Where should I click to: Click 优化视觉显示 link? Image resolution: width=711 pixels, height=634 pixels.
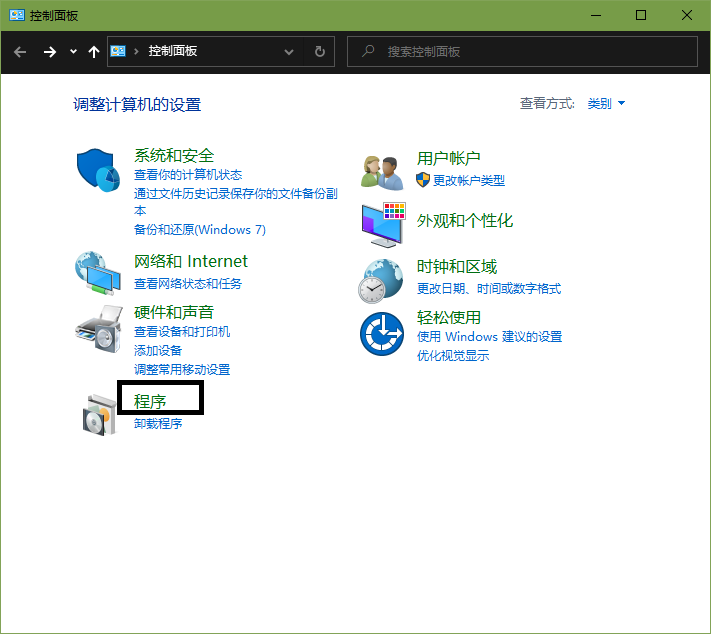pyautogui.click(x=453, y=356)
